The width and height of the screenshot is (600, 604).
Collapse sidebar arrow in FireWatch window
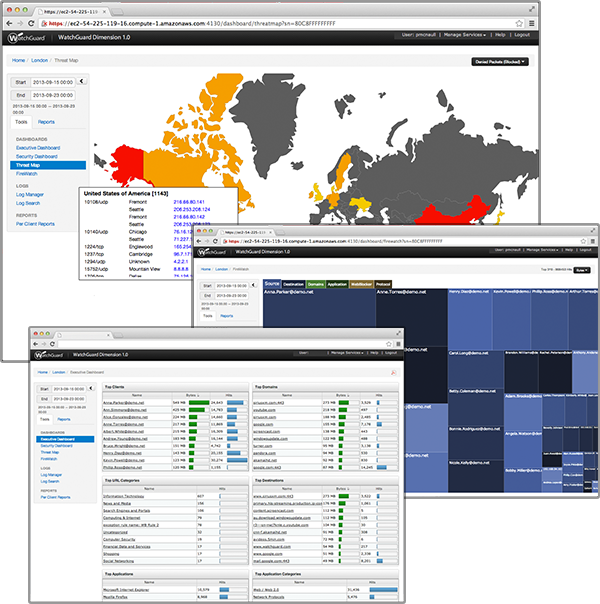click(253, 285)
